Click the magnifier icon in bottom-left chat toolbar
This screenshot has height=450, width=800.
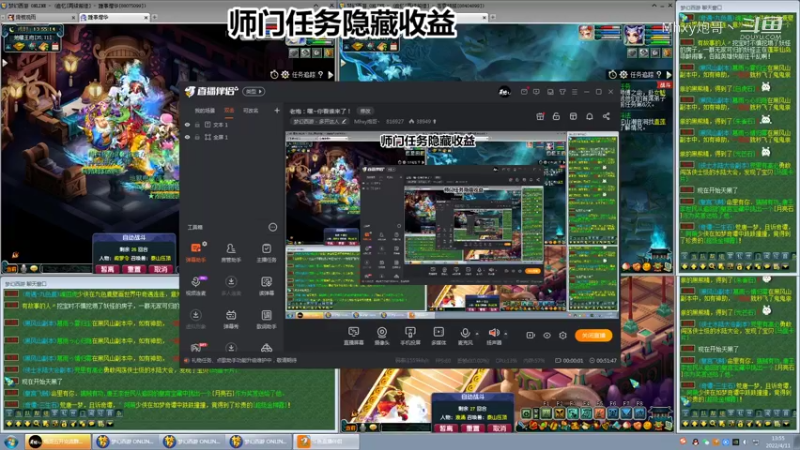point(37,423)
